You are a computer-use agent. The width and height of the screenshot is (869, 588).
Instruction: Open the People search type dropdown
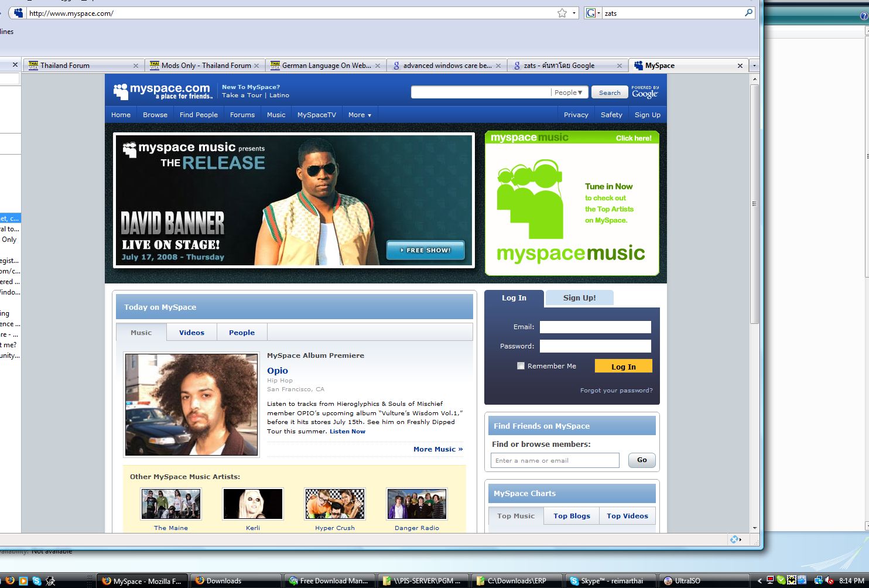click(569, 93)
